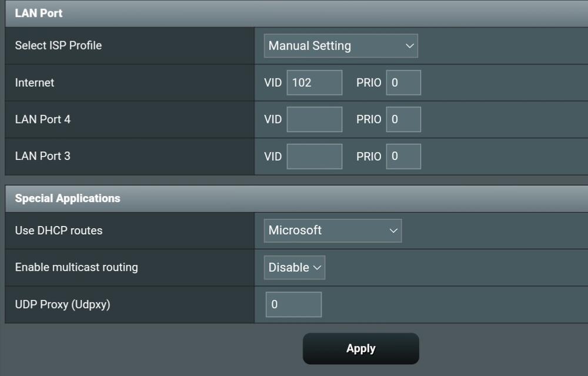Click the LAN Port section header

[39, 13]
